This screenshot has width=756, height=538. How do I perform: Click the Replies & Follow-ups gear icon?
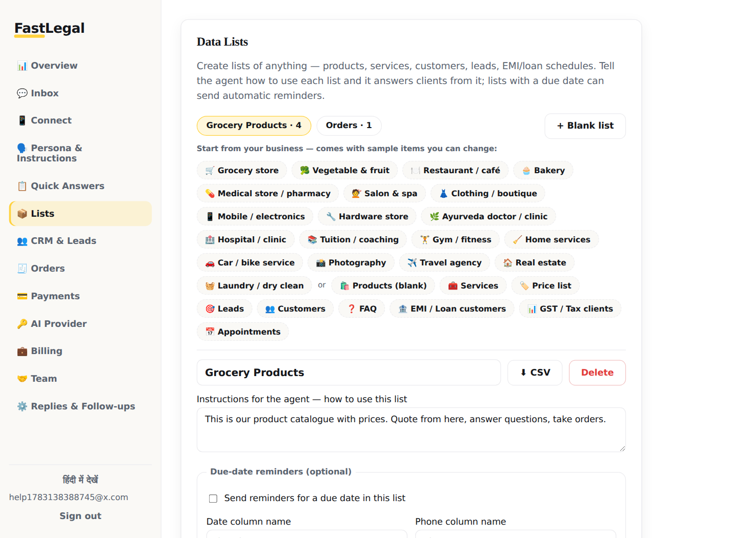22,406
